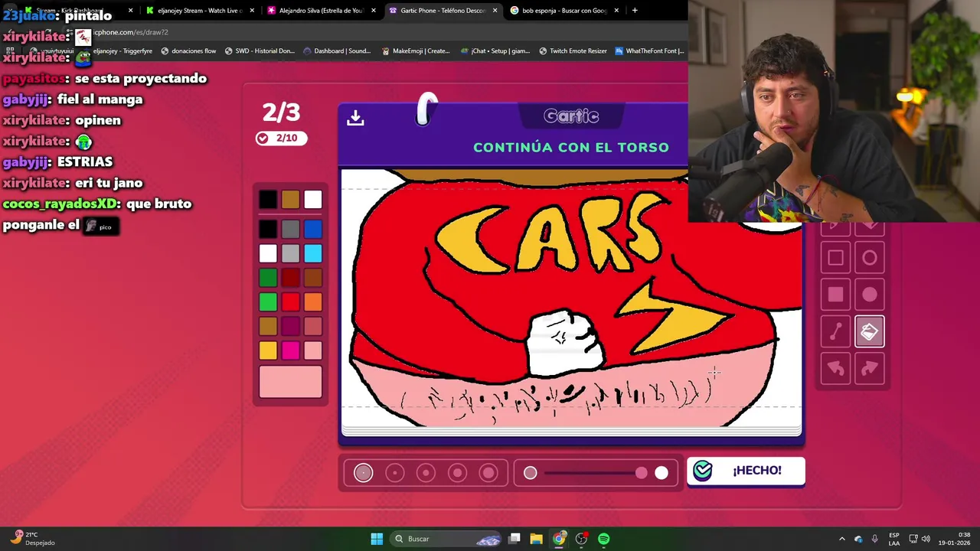Open the Twitch Emote Resizer bookmark
The image size is (980, 551).
point(573,51)
